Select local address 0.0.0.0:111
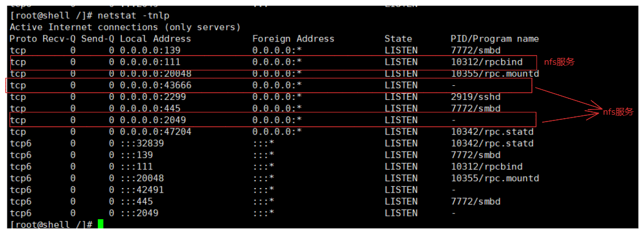This screenshot has width=644, height=234. 150,62
